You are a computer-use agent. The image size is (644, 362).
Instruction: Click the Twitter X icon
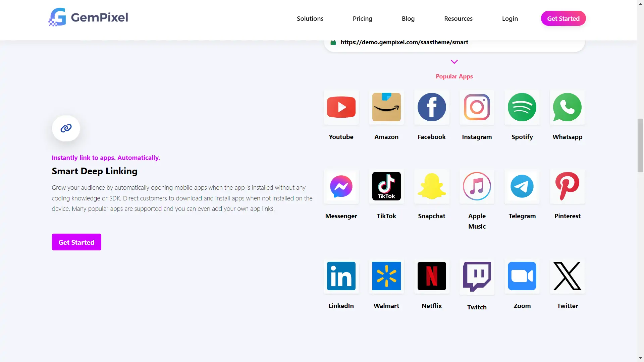(567, 276)
